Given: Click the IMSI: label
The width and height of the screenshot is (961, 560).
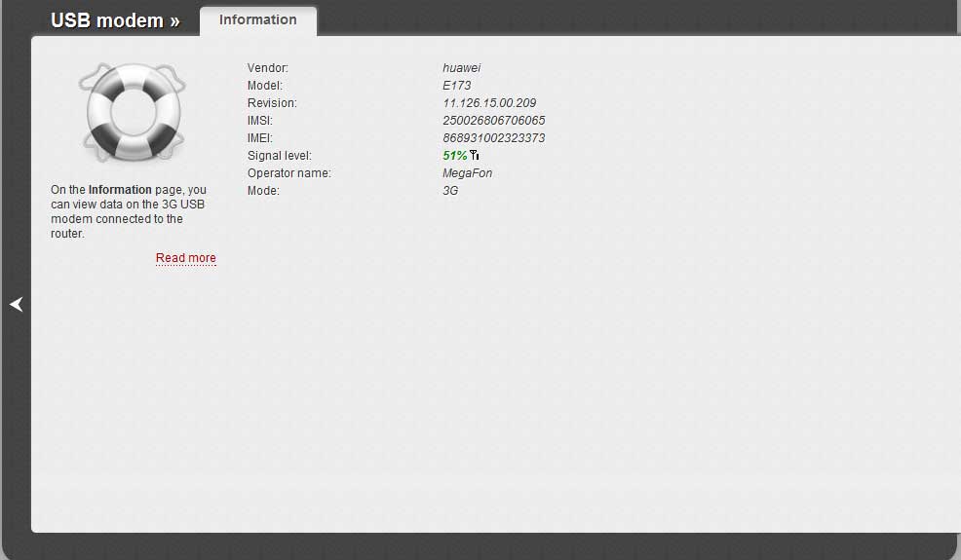Looking at the screenshot, I should pos(260,121).
